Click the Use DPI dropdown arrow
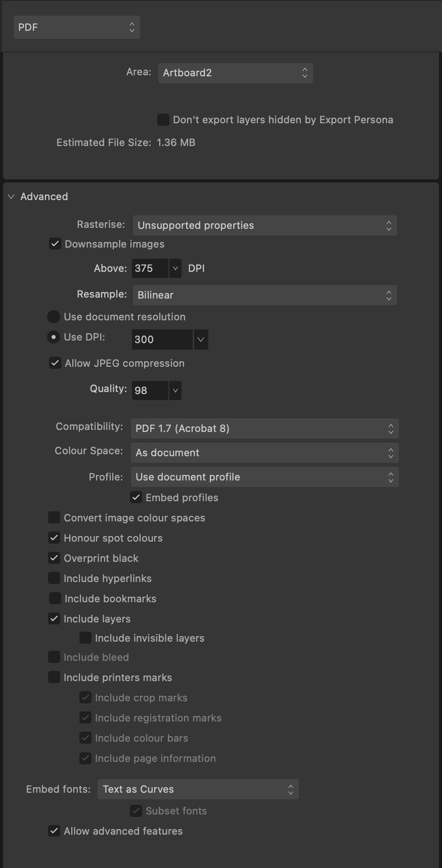 pos(201,340)
